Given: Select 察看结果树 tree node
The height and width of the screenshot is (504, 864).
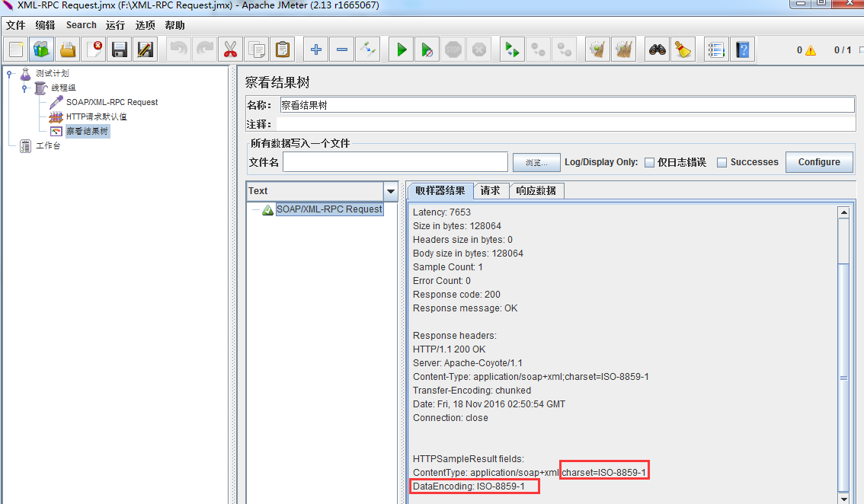Looking at the screenshot, I should (x=87, y=131).
